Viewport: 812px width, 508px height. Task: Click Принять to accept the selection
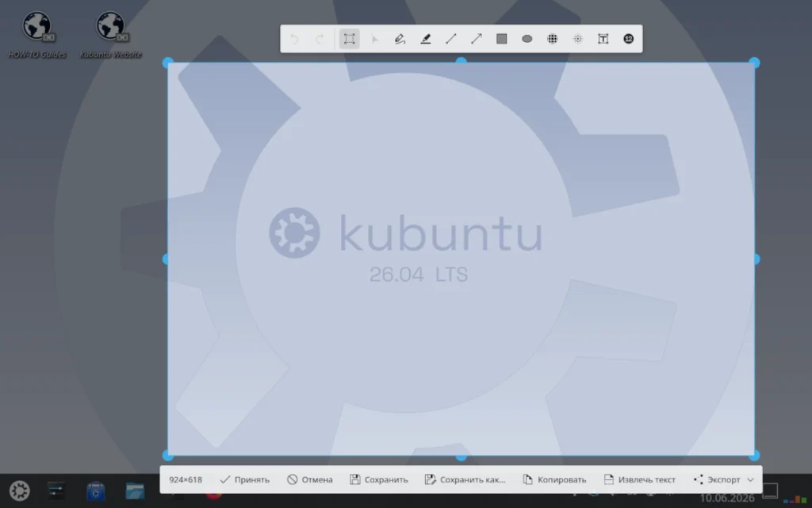tap(245, 479)
